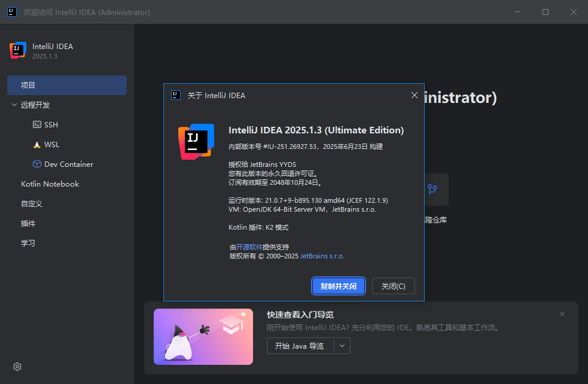The image size is (588, 384).
Task: Click the 复制并关闭 button
Action: click(x=338, y=286)
